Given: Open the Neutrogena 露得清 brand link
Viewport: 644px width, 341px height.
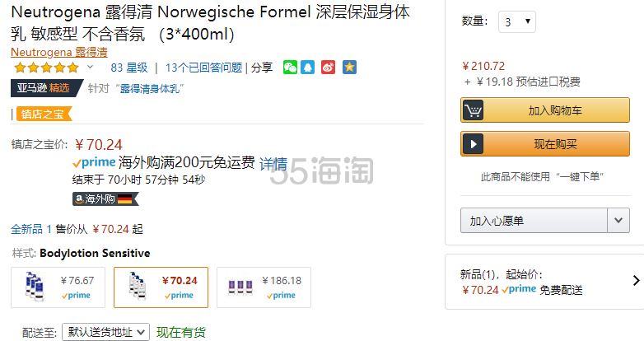Looking at the screenshot, I should (x=59, y=52).
